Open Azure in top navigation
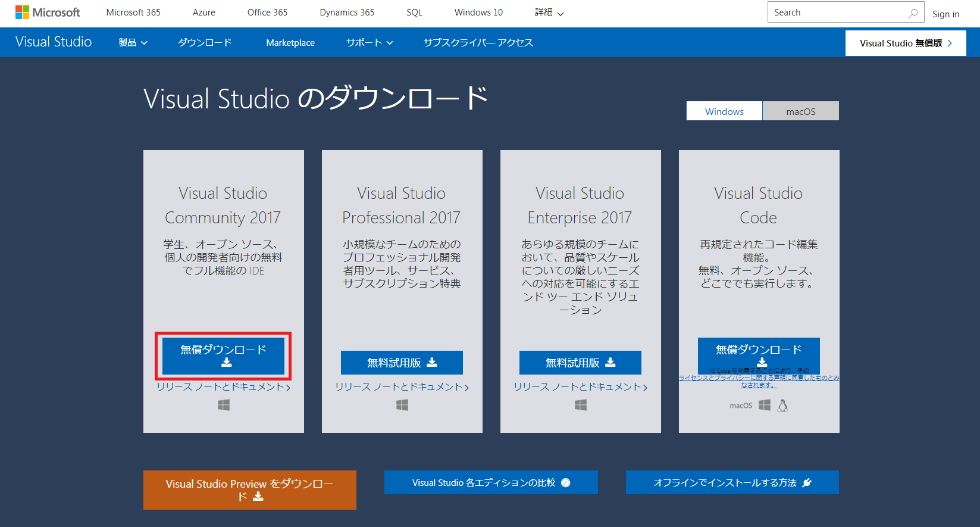The image size is (980, 527). (x=204, y=13)
